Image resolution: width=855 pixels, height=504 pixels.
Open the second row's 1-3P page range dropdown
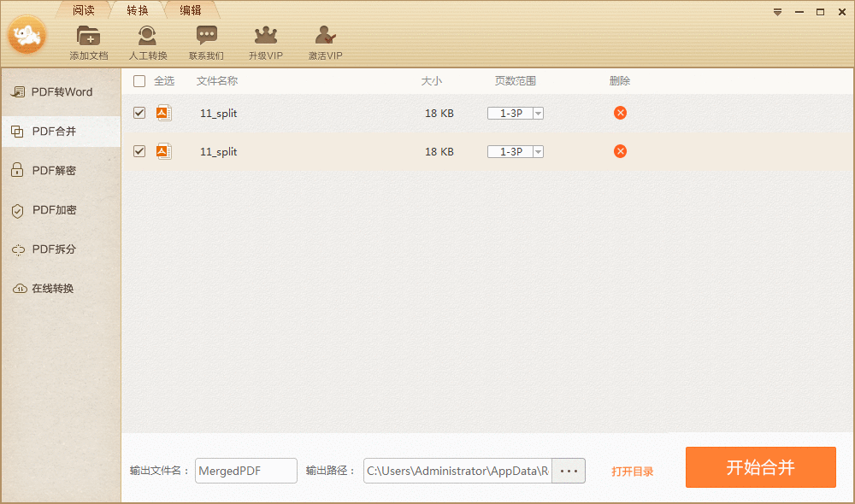click(x=537, y=151)
